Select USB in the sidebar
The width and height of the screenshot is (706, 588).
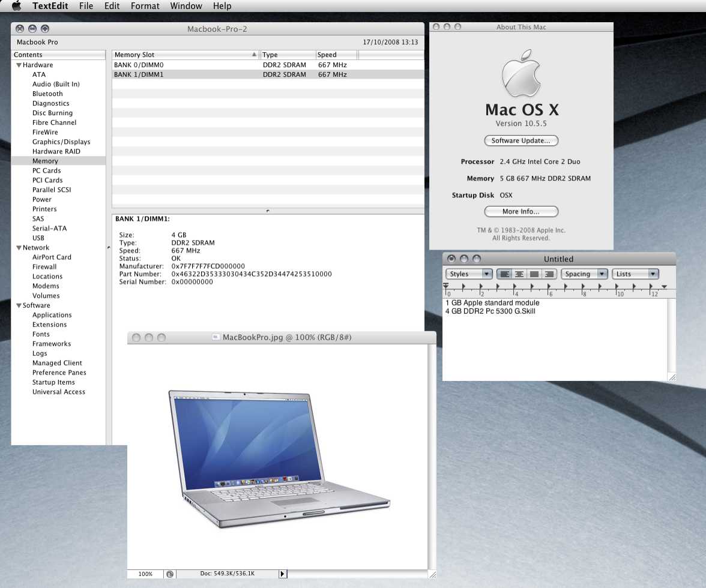[38, 238]
